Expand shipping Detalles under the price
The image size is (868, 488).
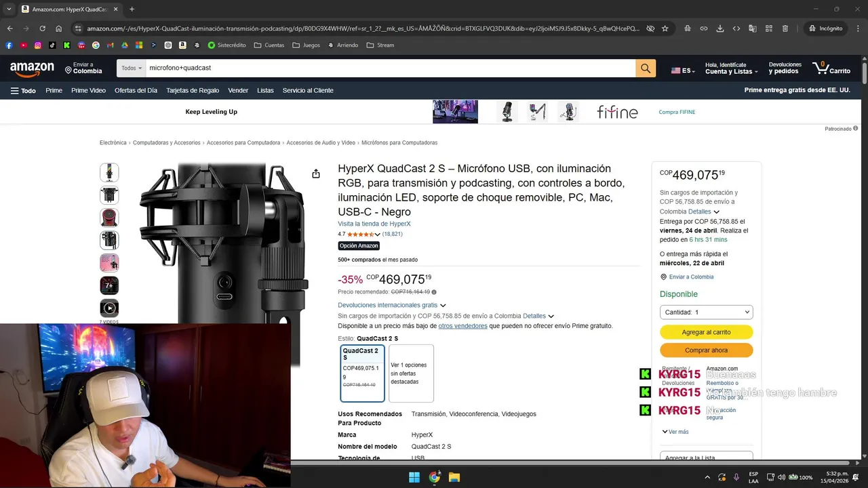coord(538,316)
